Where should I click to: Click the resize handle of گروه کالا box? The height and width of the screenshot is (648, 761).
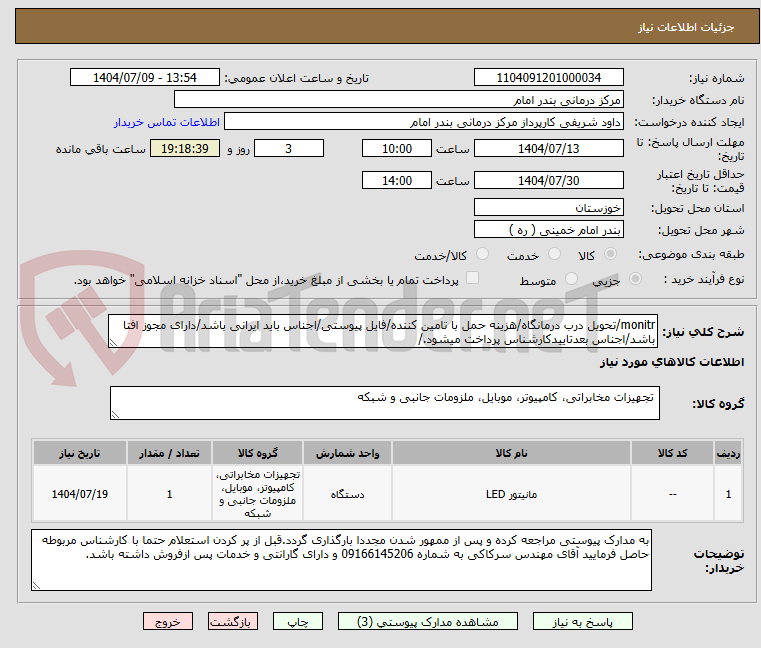[115, 415]
